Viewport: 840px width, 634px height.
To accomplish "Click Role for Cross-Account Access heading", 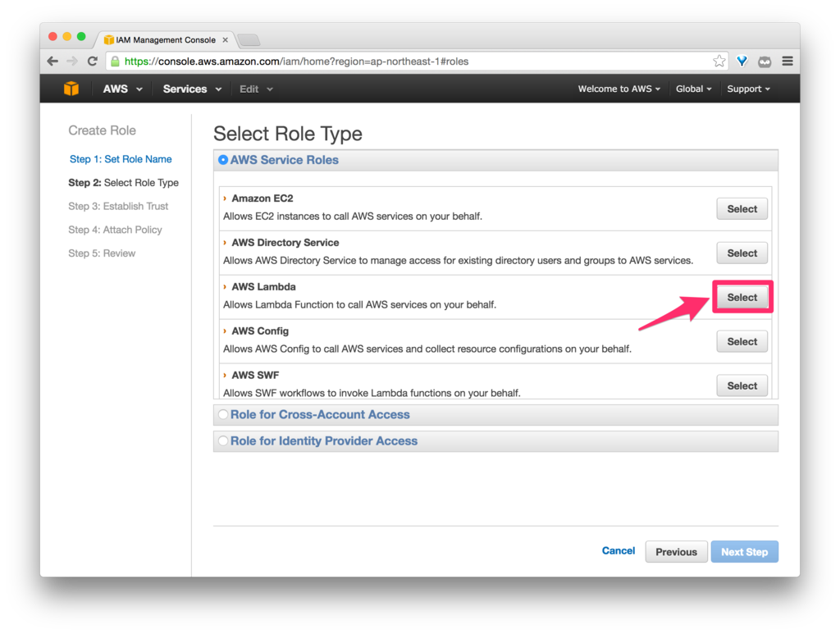I will [320, 414].
